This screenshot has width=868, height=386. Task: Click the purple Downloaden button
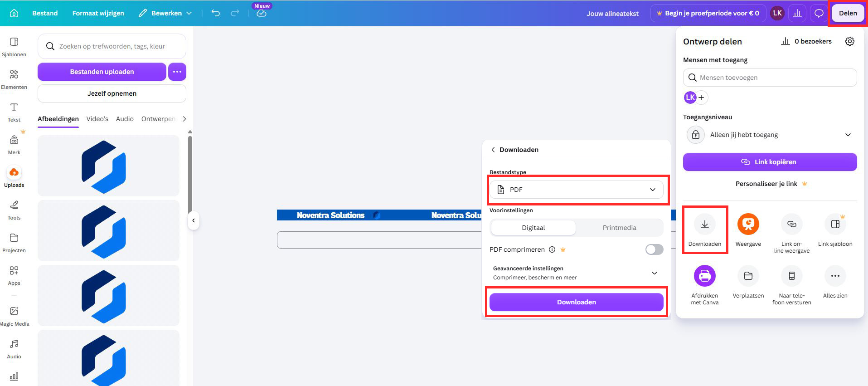tap(576, 302)
